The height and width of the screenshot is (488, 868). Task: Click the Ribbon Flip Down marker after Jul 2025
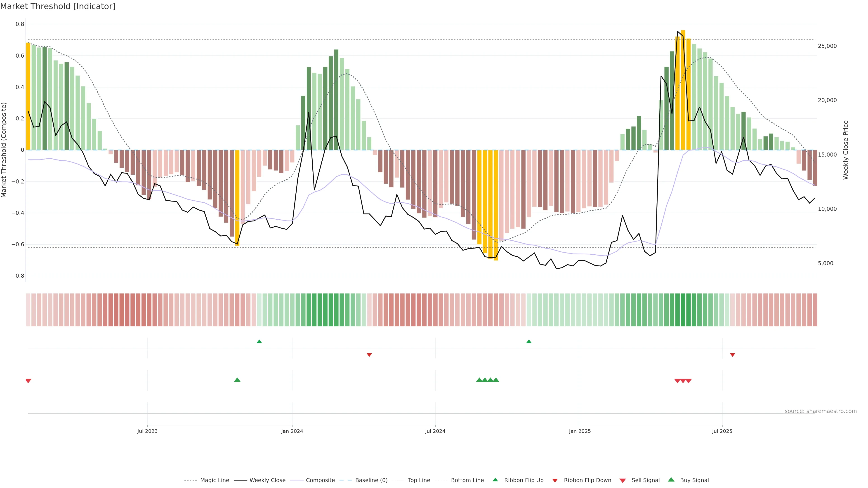[x=733, y=355]
